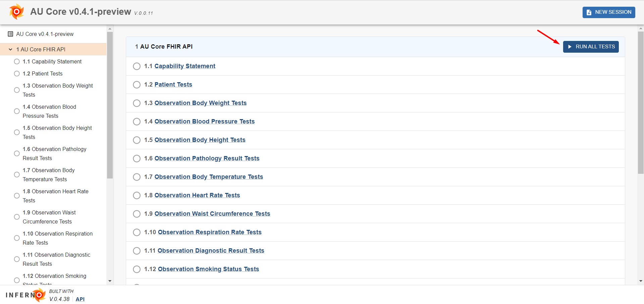
Task: Open Observation Body Weight Tests link
Action: click(x=200, y=103)
